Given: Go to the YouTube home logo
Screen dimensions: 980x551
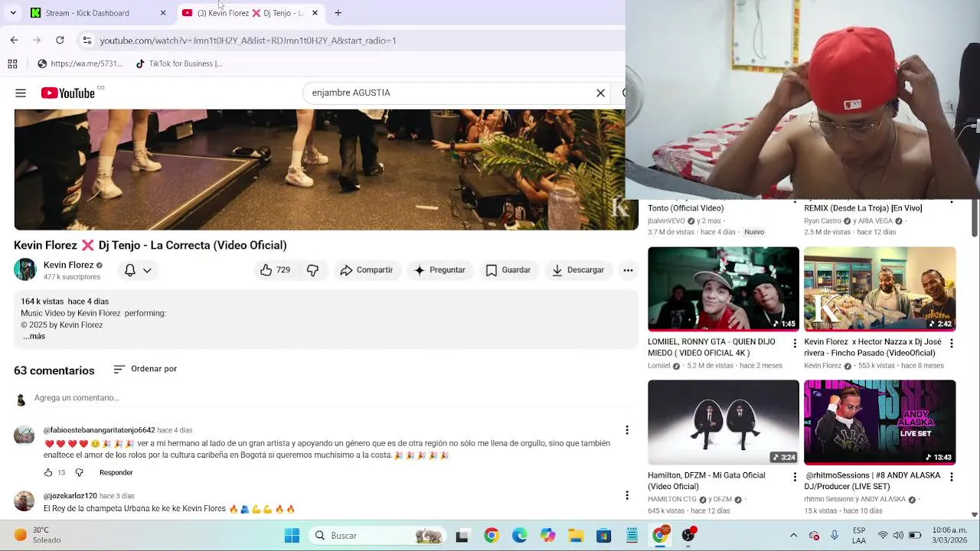Looking at the screenshot, I should coord(68,93).
